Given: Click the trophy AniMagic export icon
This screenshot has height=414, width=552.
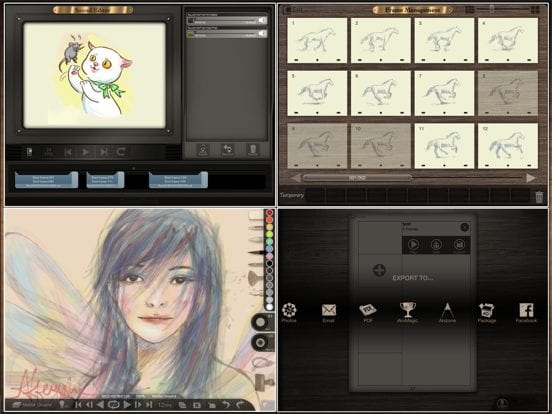Looking at the screenshot, I should 408,313.
